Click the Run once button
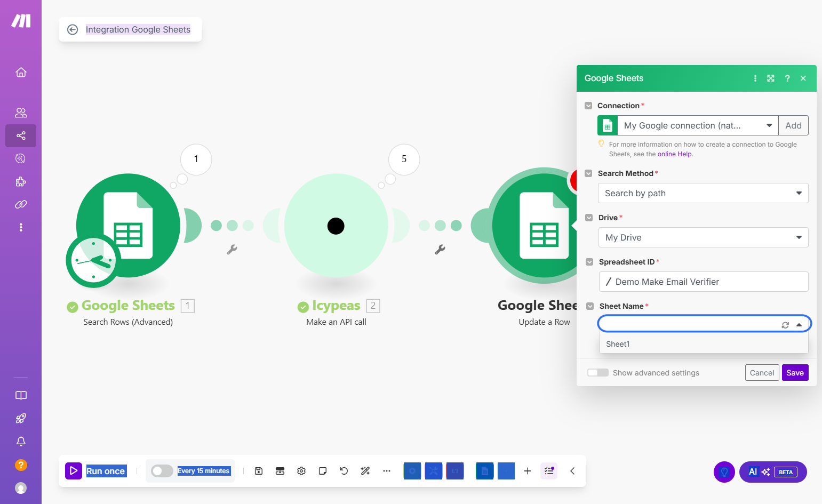This screenshot has width=822, height=504. (x=97, y=471)
